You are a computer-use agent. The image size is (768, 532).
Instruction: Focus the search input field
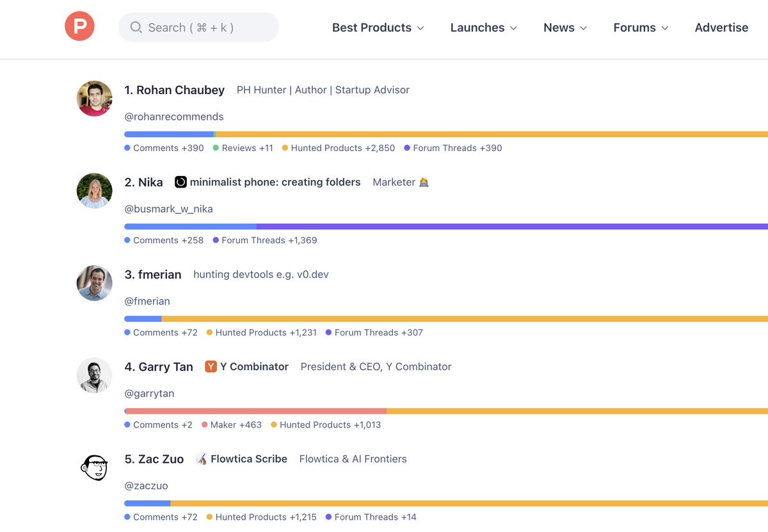click(x=198, y=28)
